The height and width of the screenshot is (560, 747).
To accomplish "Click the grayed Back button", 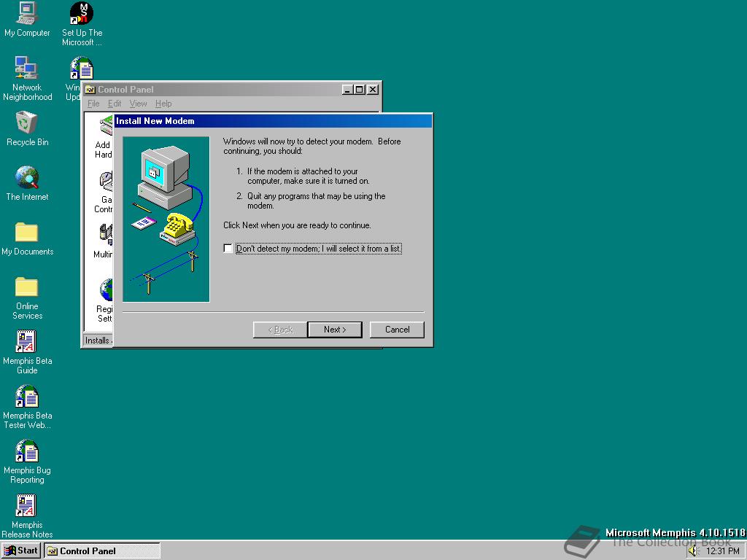I will (x=280, y=330).
